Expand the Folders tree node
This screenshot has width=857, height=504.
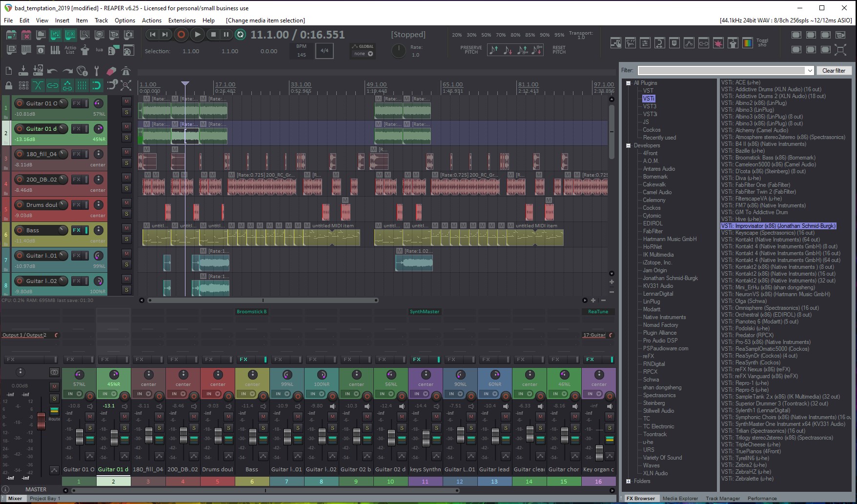(x=629, y=481)
